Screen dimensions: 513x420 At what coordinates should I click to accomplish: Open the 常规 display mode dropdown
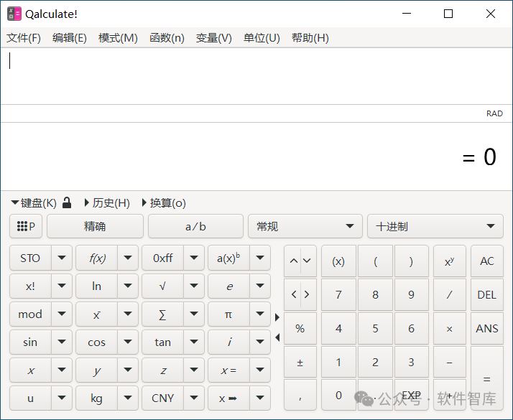pos(305,226)
